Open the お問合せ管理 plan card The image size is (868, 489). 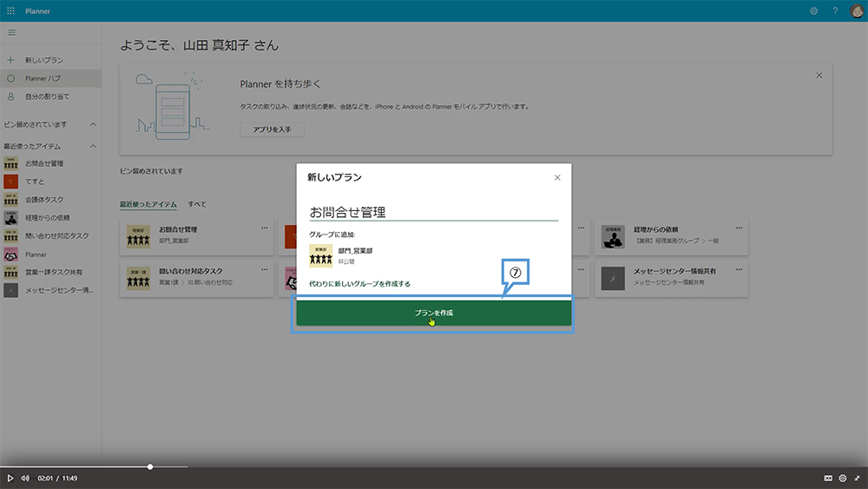[x=196, y=236]
